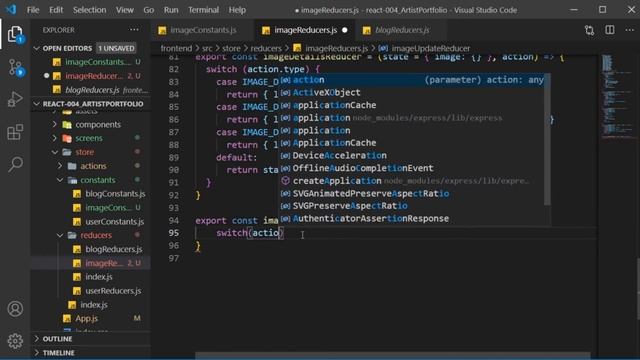
Task: Open the Run menu
Action: (x=171, y=10)
